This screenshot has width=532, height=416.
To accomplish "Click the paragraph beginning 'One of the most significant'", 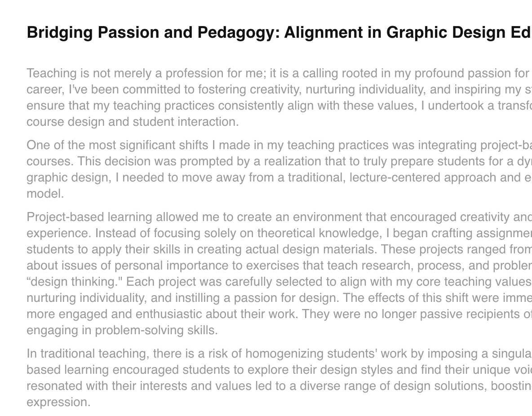I will [x=279, y=169].
